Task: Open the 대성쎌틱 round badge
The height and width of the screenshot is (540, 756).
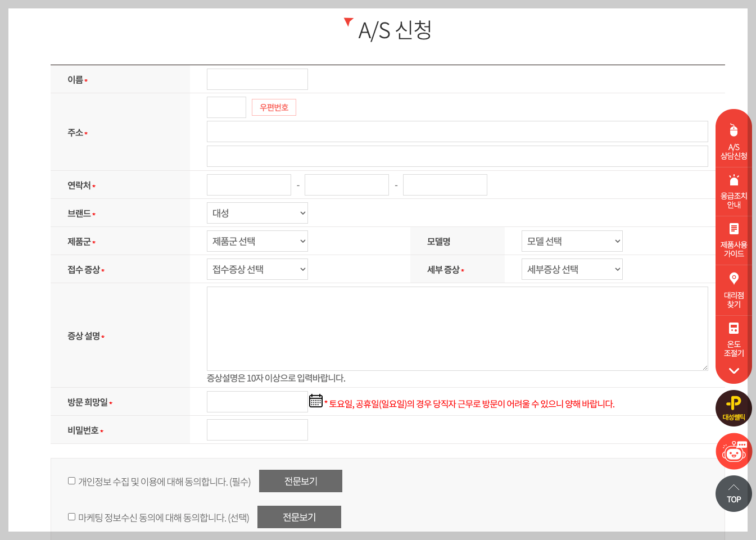Action: click(734, 409)
